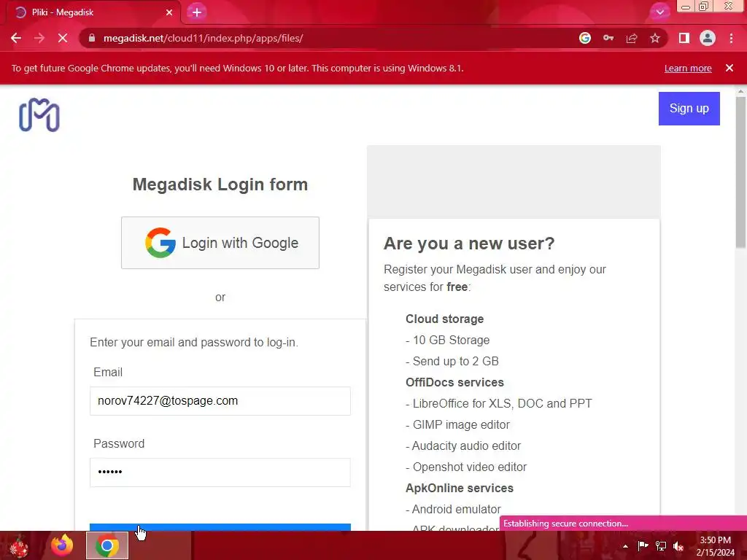Bookmark this page with the star icon
This screenshot has width=747, height=560.
[x=655, y=38]
